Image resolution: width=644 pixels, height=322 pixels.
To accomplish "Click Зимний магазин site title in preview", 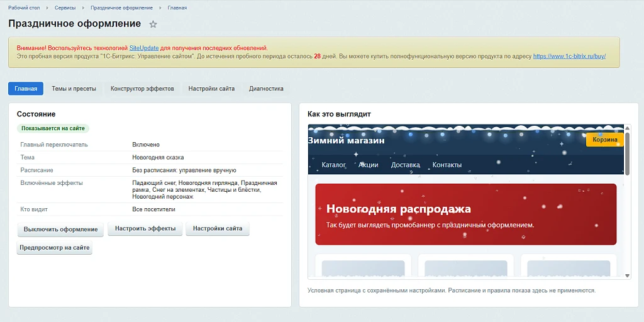I will point(347,140).
